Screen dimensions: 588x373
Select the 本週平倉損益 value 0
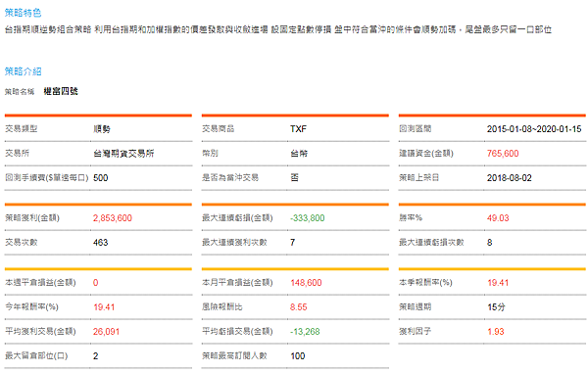click(x=96, y=283)
